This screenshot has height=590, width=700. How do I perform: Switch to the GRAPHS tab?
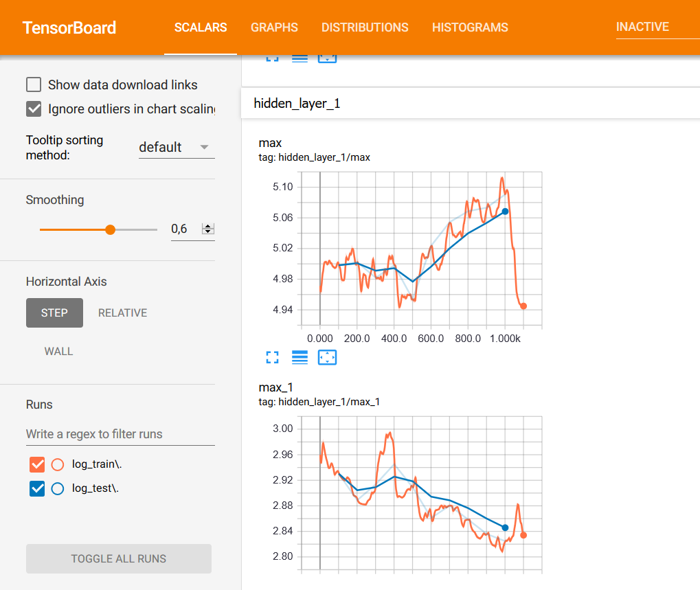click(274, 28)
